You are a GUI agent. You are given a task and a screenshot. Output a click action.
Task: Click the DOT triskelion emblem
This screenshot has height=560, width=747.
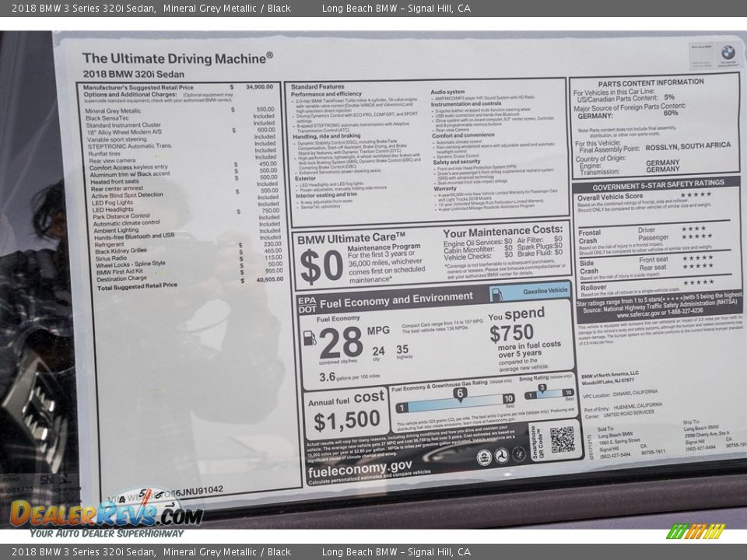[502, 456]
